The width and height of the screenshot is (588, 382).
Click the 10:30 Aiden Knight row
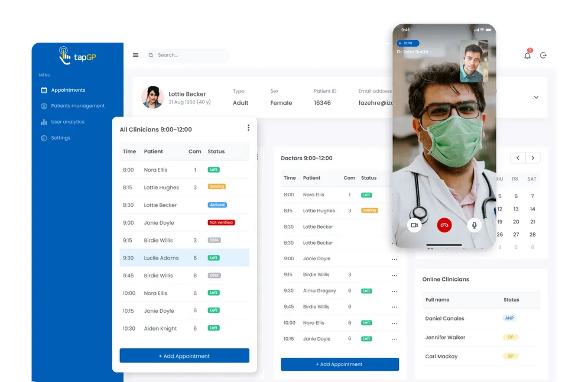pos(184,328)
